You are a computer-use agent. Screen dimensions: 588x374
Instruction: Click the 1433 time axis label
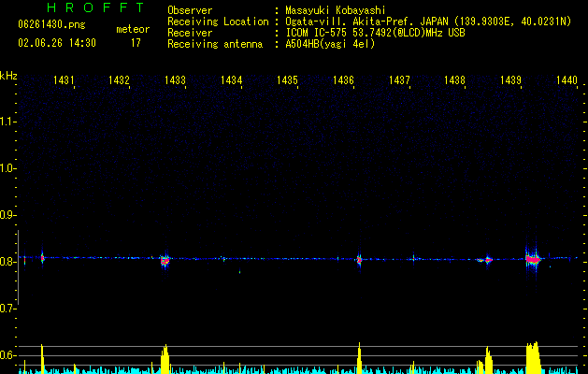[175, 79]
